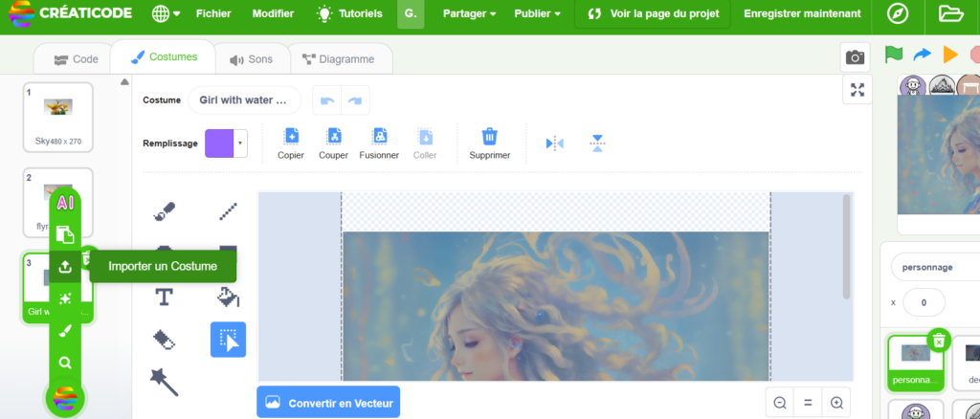Open the Modifier menu
The image size is (980, 419).
click(273, 13)
